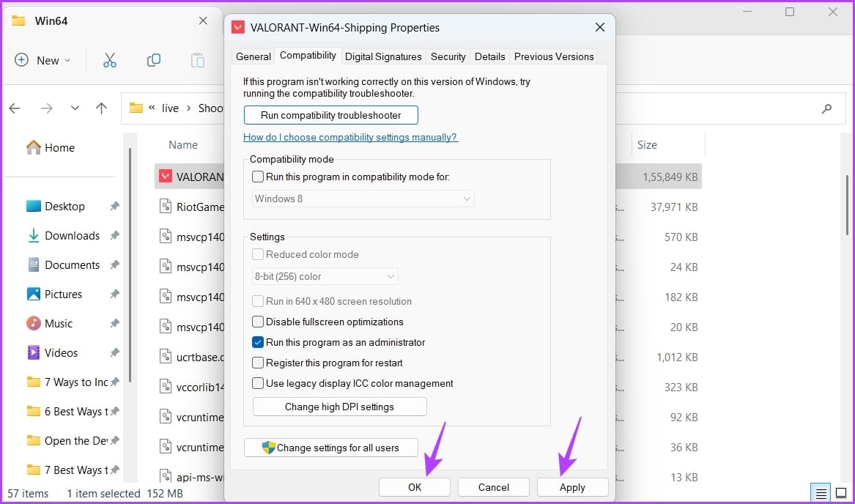Click the Cut scissors icon in File Explorer
The height and width of the screenshot is (504, 855).
(110, 60)
